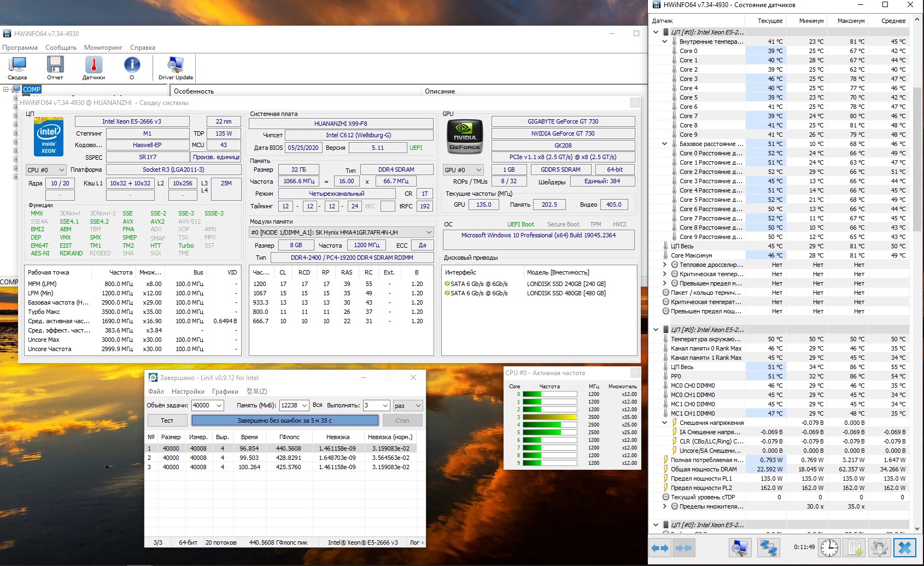The height and width of the screenshot is (566, 924).
Task: Collapse the Базовое расстояние sensor group
Action: coord(665,144)
